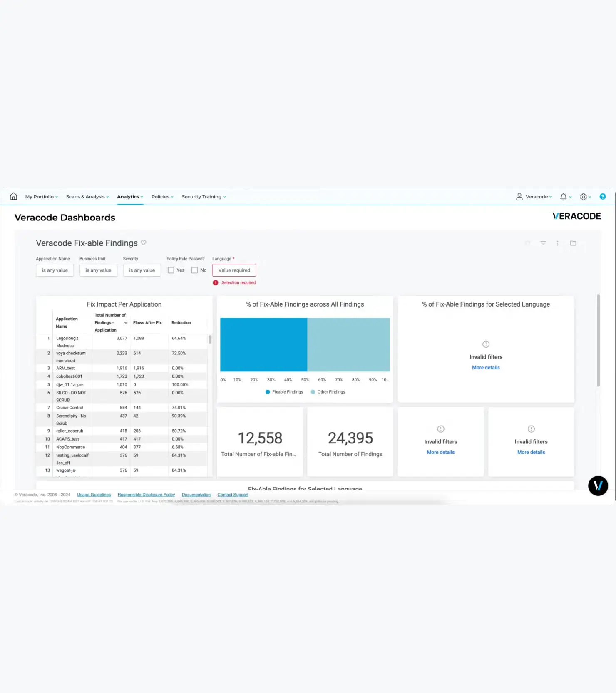Open the dashboard three-dot actions menu
Viewport: 616px width, 693px height.
(557, 243)
